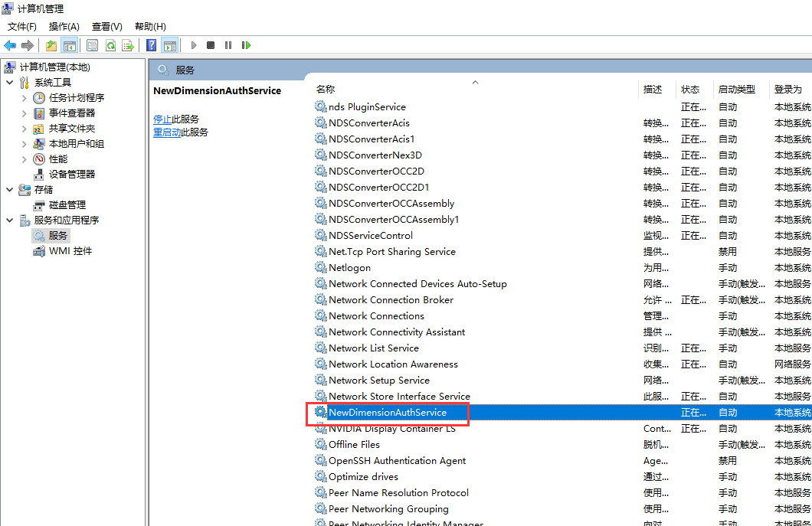Image resolution: width=812 pixels, height=526 pixels.
Task: Click the Properties toolbar icon
Action: 92,45
